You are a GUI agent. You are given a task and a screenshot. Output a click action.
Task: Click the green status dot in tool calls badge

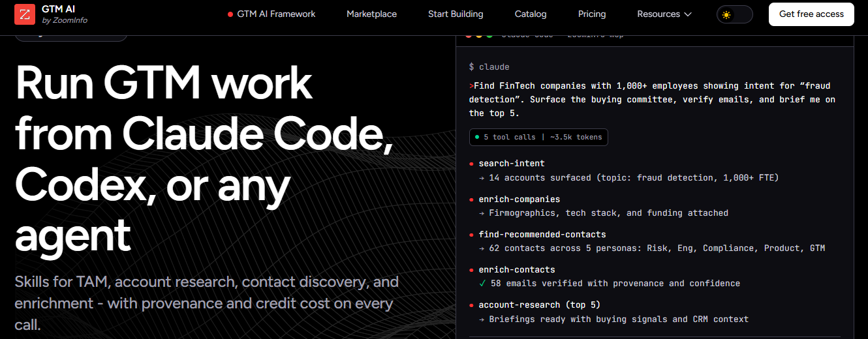[477, 137]
